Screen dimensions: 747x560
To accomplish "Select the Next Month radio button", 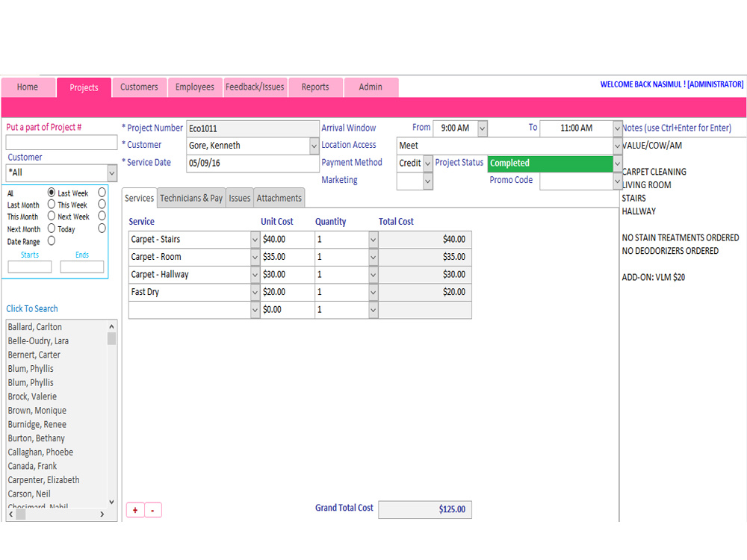I will (52, 228).
